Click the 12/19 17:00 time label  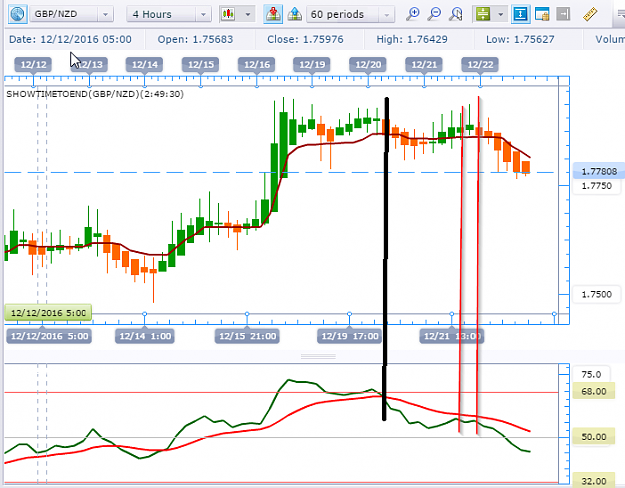coord(350,336)
